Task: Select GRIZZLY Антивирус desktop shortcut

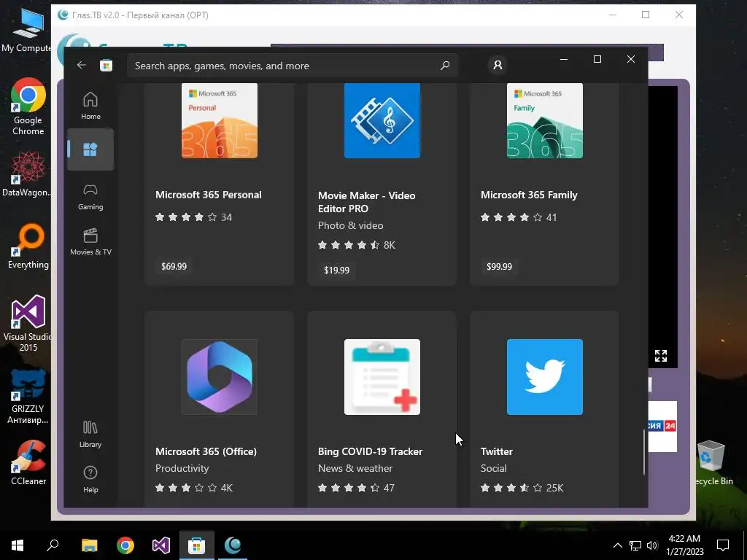Action: click(28, 397)
